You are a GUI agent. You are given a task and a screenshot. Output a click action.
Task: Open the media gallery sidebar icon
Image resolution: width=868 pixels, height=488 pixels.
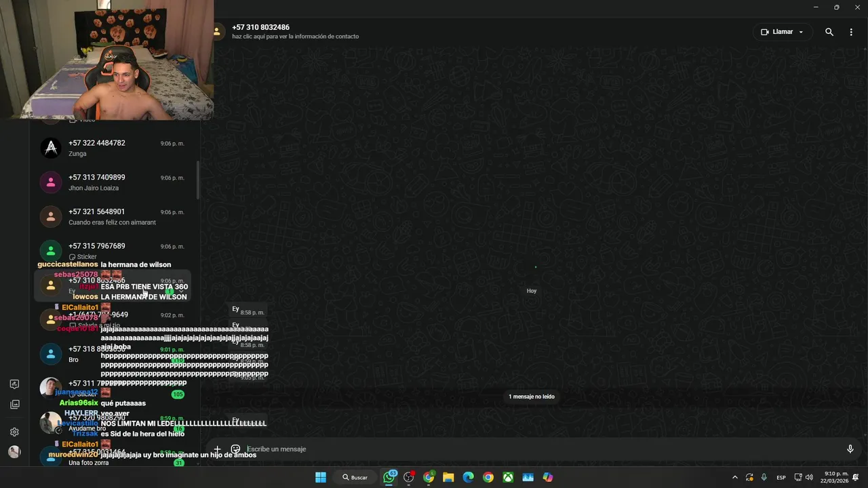coord(14,405)
